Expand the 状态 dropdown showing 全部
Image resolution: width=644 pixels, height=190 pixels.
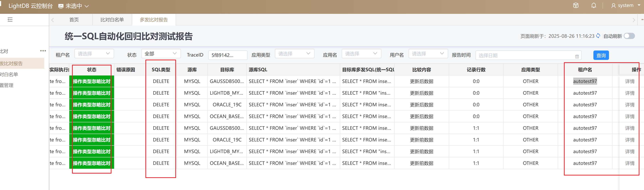161,54
